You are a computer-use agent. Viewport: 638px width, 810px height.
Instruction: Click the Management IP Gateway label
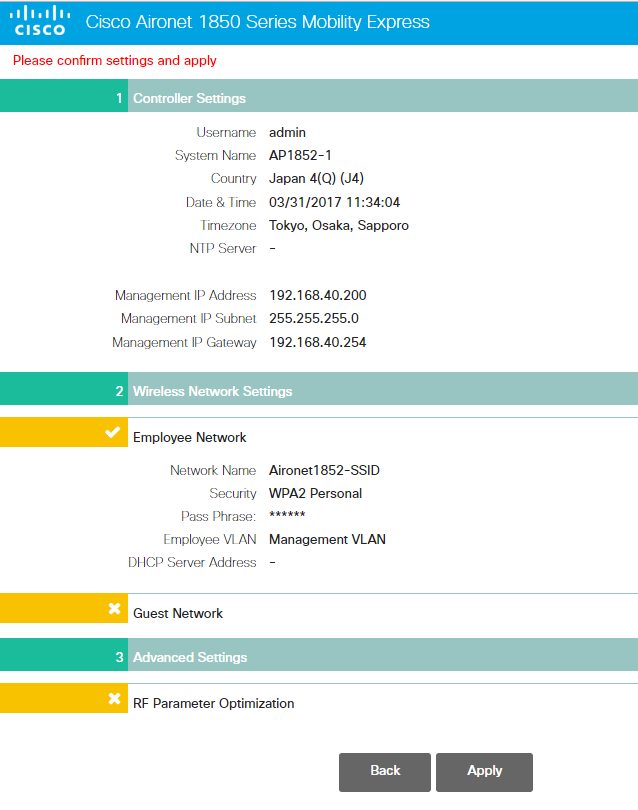pos(184,342)
